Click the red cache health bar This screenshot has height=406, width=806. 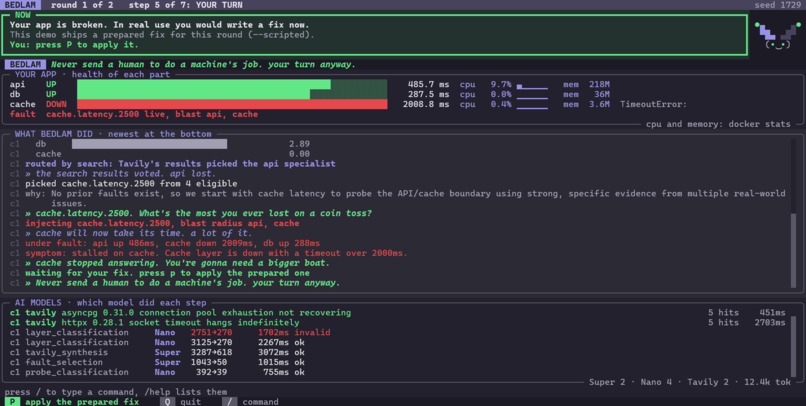(x=232, y=104)
